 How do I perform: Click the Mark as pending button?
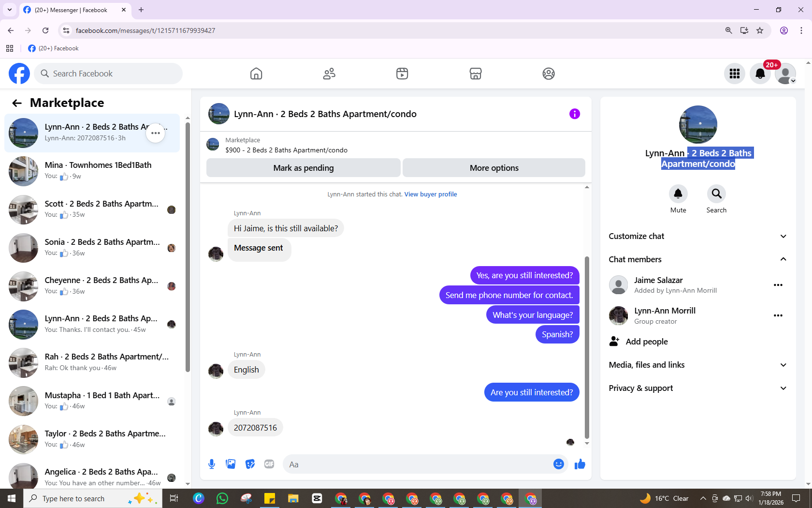coord(304,168)
